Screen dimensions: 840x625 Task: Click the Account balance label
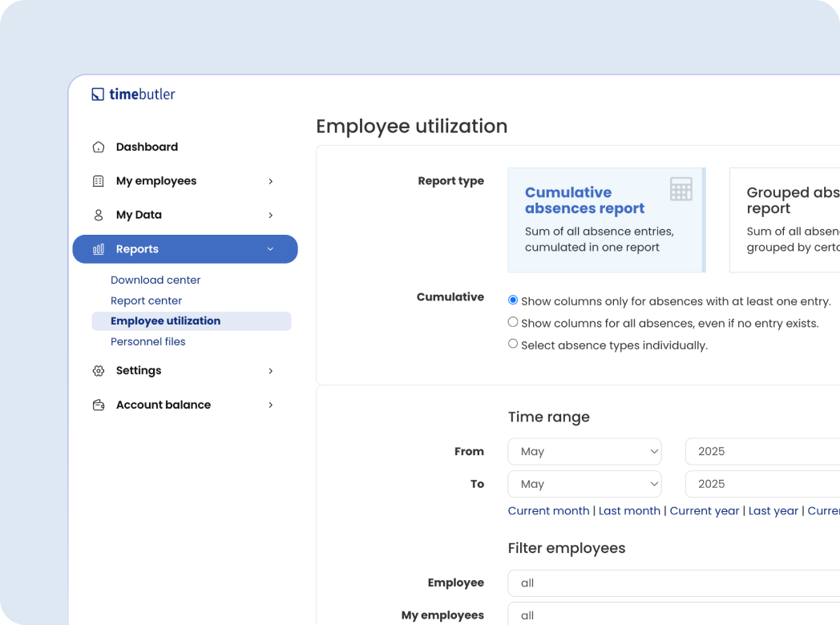[x=164, y=405]
